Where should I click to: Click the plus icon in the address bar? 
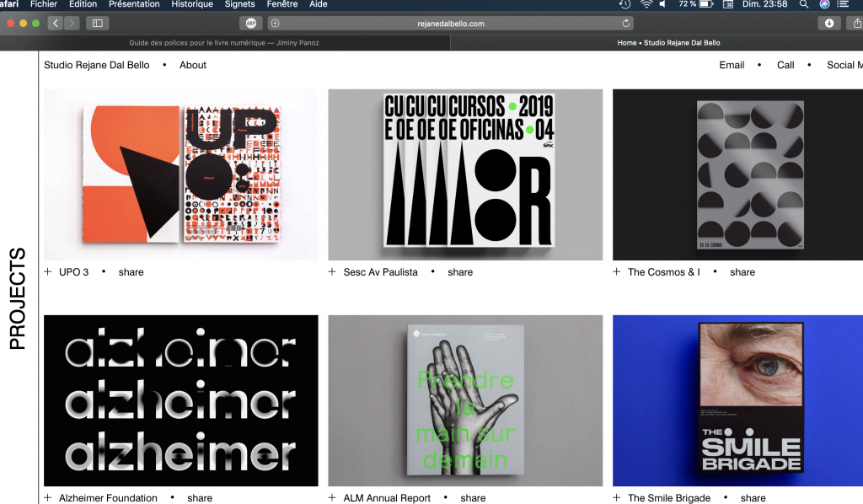pyautogui.click(x=276, y=23)
